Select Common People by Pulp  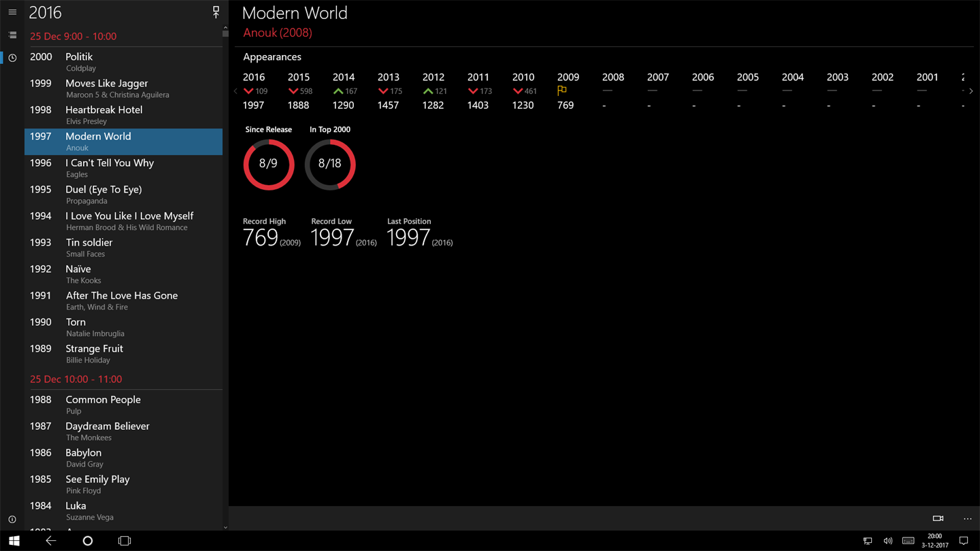(123, 405)
